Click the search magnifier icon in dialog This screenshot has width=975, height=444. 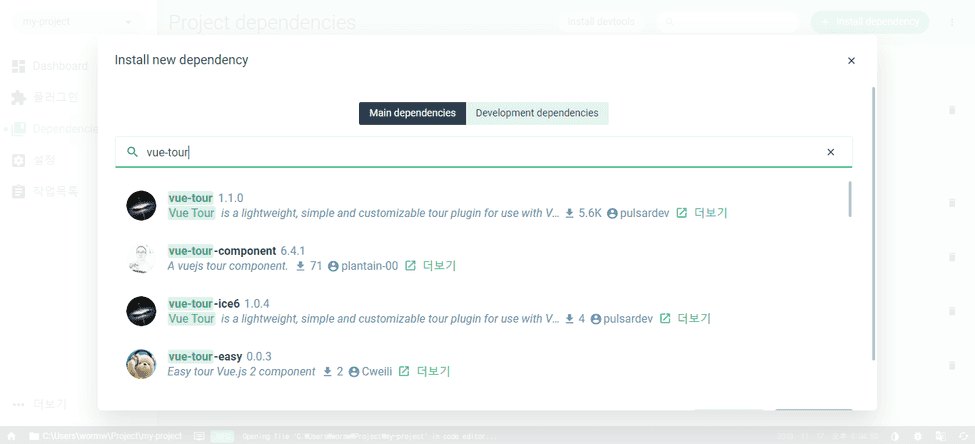click(x=132, y=152)
